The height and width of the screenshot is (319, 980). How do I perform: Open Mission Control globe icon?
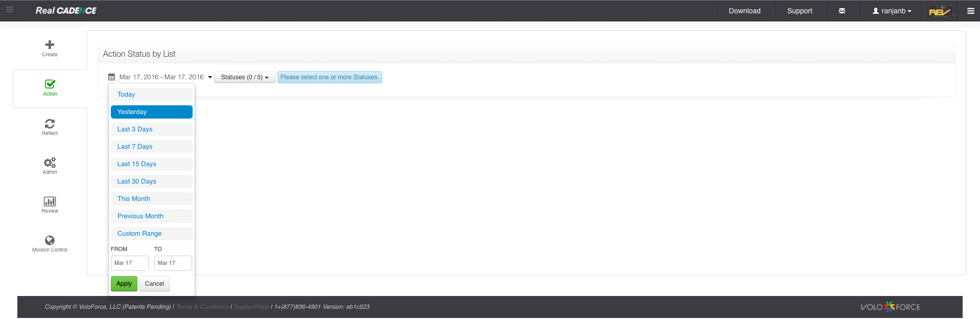point(50,241)
